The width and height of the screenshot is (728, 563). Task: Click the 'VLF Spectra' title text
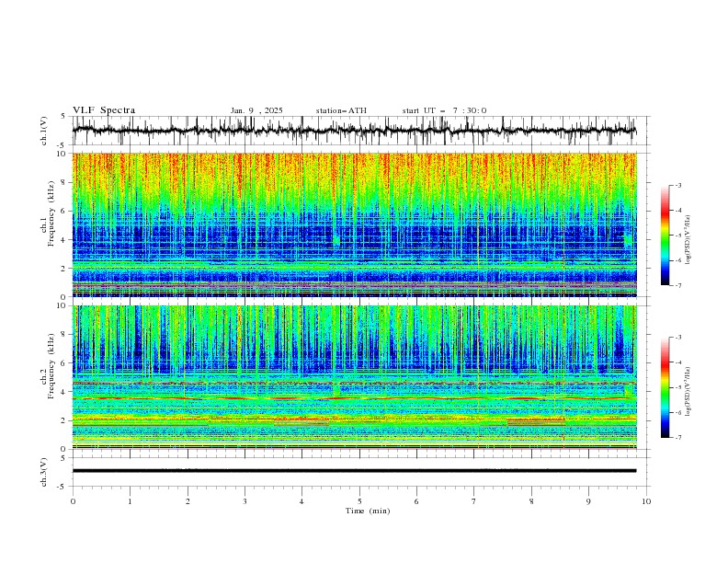(104, 110)
